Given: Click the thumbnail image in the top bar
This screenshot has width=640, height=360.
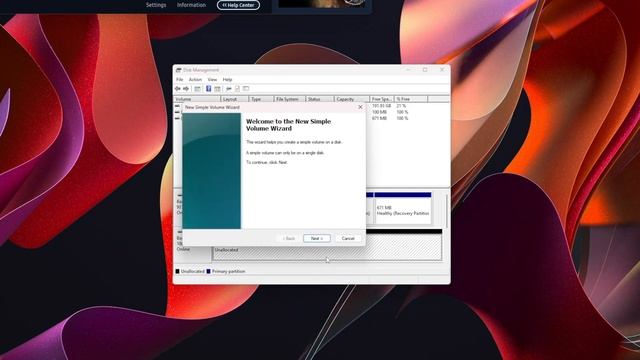Looking at the screenshot, I should [x=322, y=4].
